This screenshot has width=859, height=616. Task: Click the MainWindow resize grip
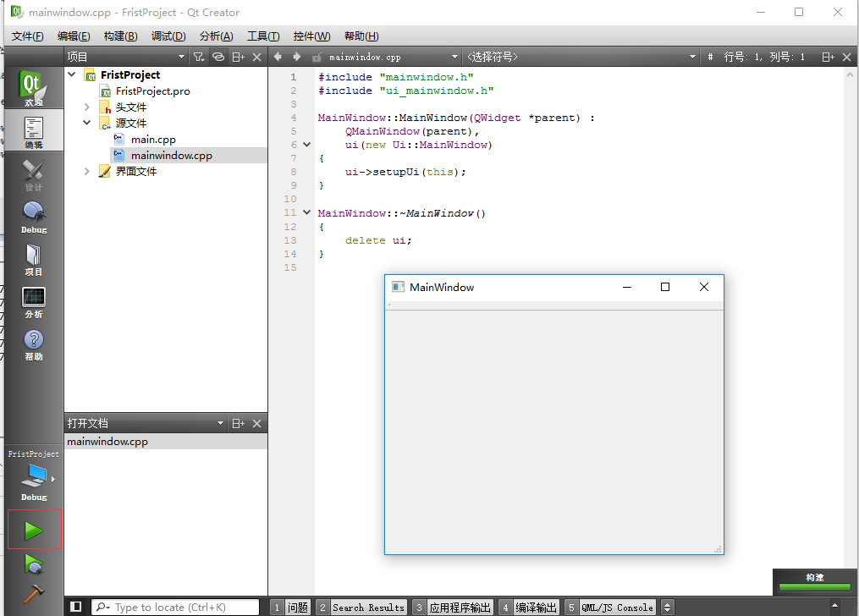[x=718, y=549]
